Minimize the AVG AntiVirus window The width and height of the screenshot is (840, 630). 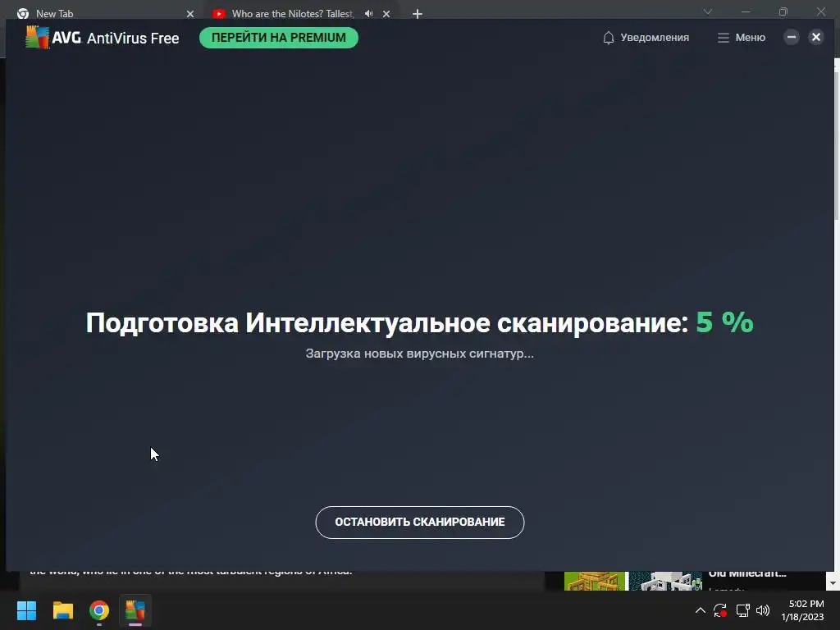(792, 37)
